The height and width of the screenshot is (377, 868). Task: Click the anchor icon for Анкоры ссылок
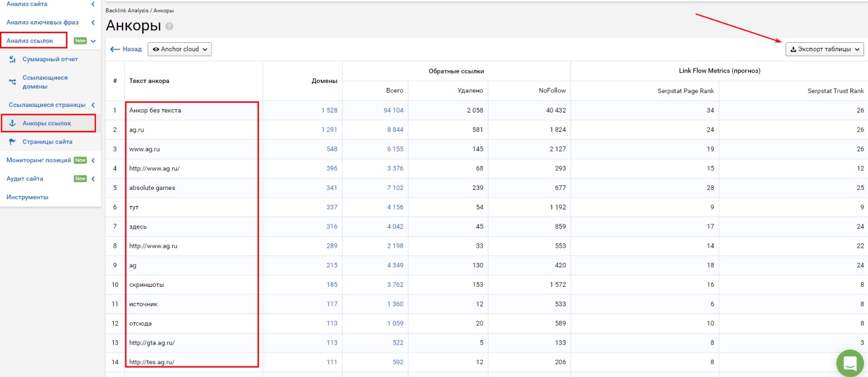pyautogui.click(x=12, y=123)
